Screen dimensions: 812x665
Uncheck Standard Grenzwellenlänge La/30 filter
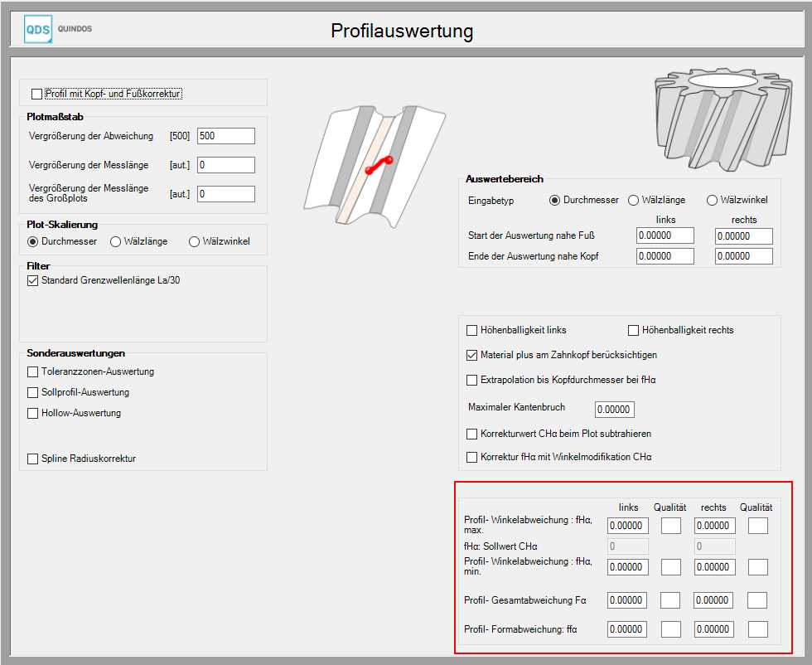(x=32, y=280)
